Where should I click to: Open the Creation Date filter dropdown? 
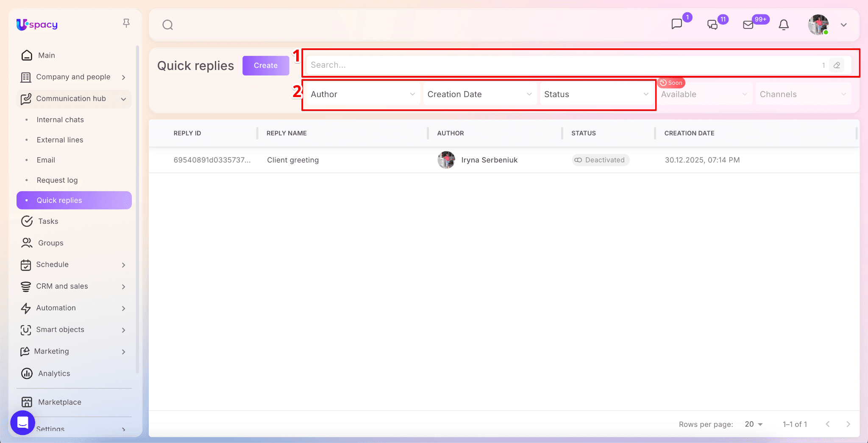479,94
